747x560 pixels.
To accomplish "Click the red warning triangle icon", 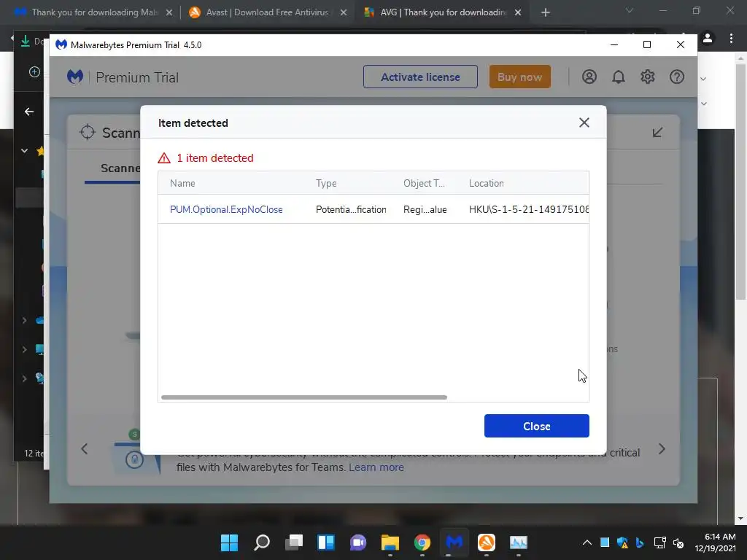I will [x=164, y=158].
